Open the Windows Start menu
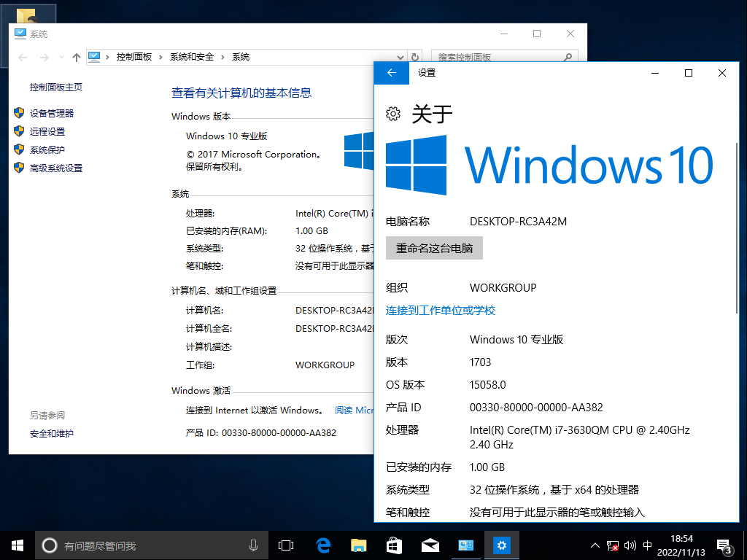 pos(18,545)
